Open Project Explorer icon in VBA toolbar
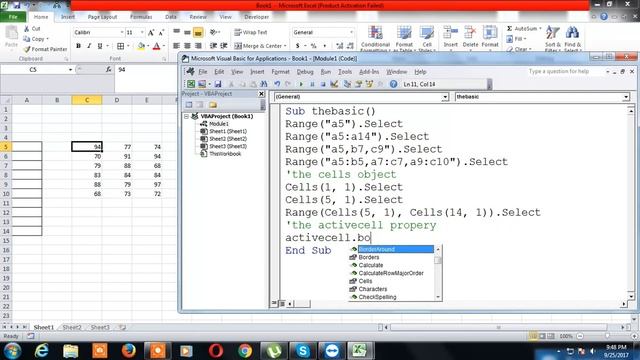Screen dimensions: 640x360 (x=347, y=84)
